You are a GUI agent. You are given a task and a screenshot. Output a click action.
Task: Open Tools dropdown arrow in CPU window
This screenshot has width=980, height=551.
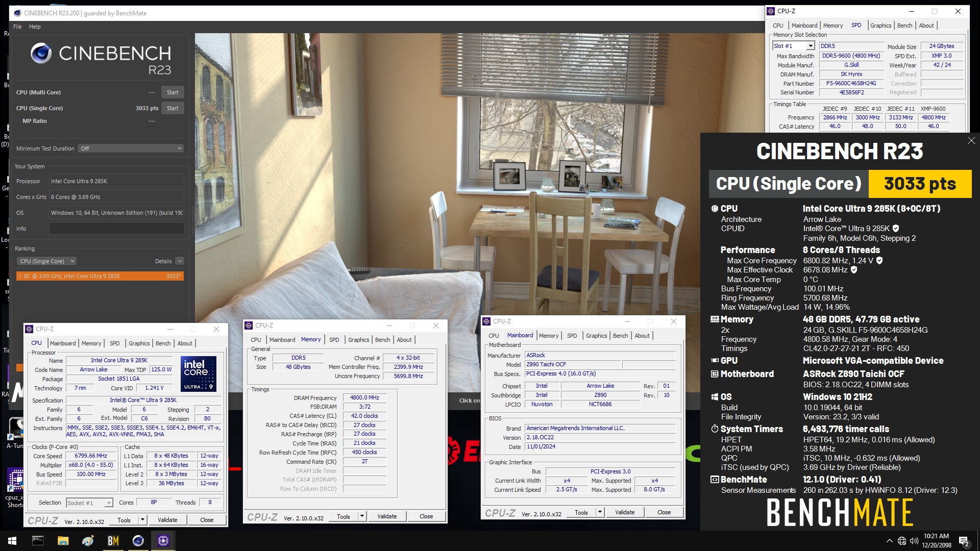coord(143,520)
